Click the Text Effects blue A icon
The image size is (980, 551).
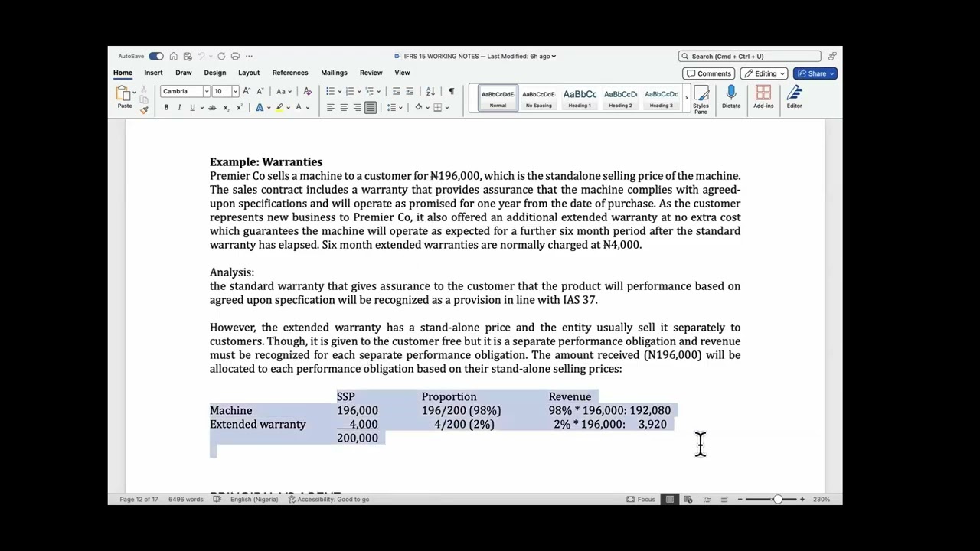click(260, 108)
